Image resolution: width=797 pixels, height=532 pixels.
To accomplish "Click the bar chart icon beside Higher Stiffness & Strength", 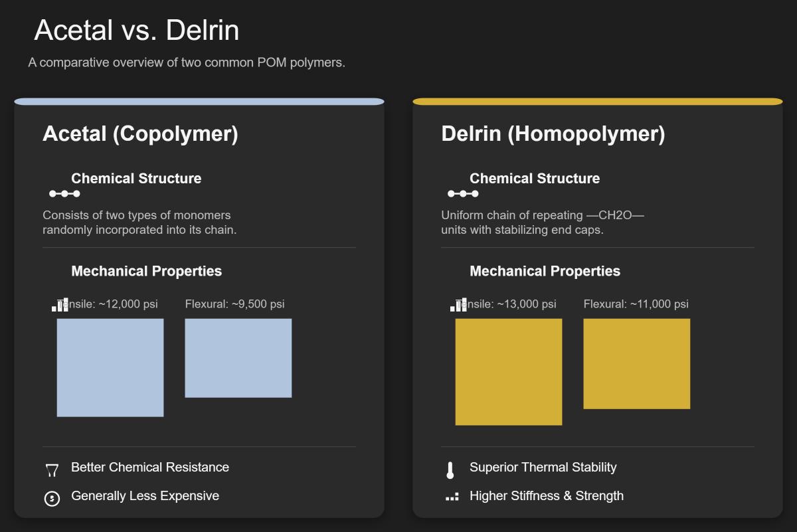I will coord(452,496).
